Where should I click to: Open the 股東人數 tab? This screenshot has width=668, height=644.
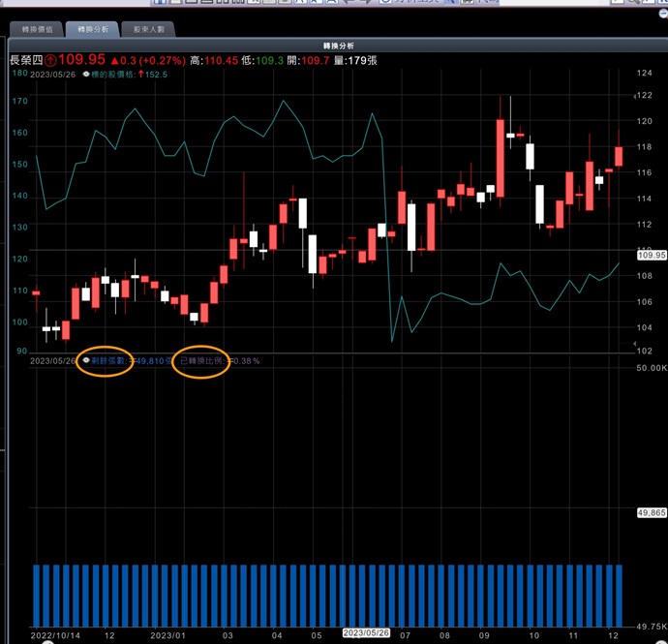coord(147,30)
